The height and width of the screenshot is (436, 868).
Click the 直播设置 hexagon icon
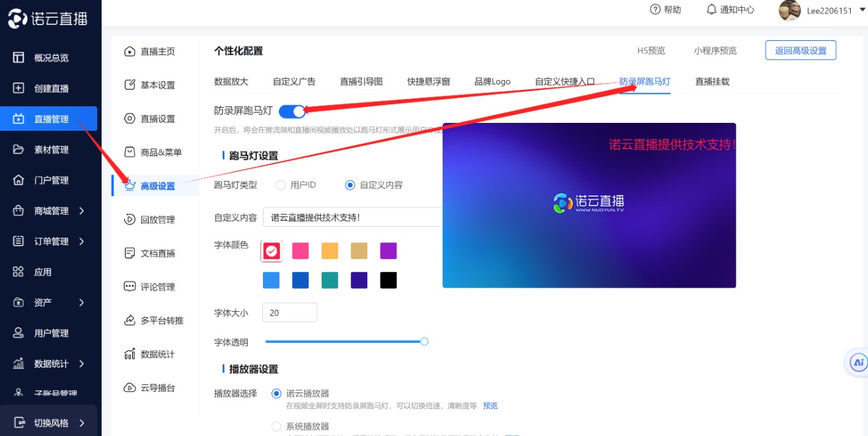click(129, 118)
